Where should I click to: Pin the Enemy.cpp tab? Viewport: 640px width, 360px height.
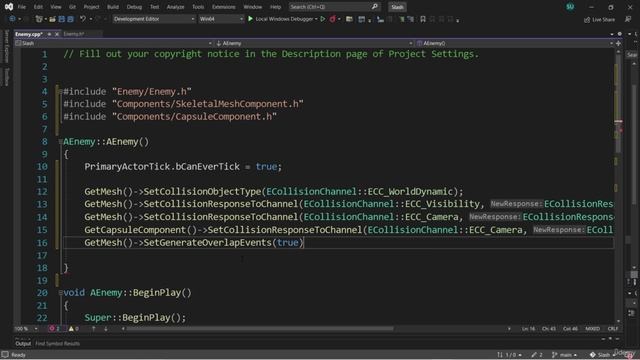pyautogui.click(x=49, y=34)
